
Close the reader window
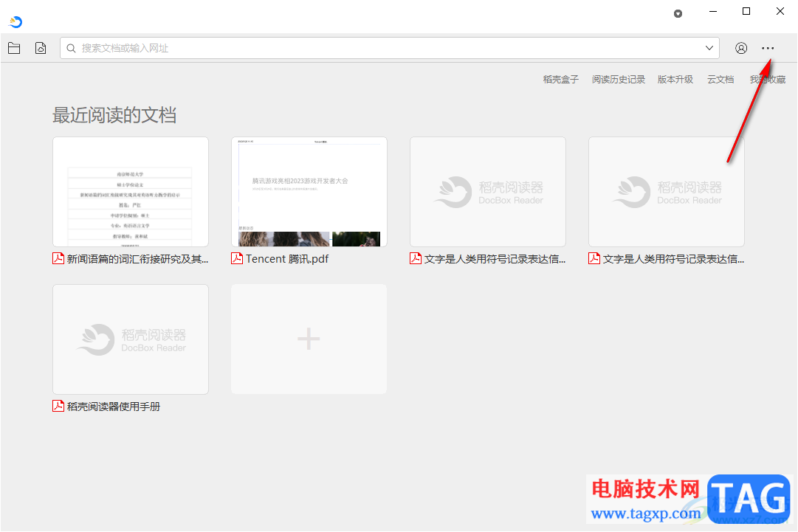tap(780, 11)
